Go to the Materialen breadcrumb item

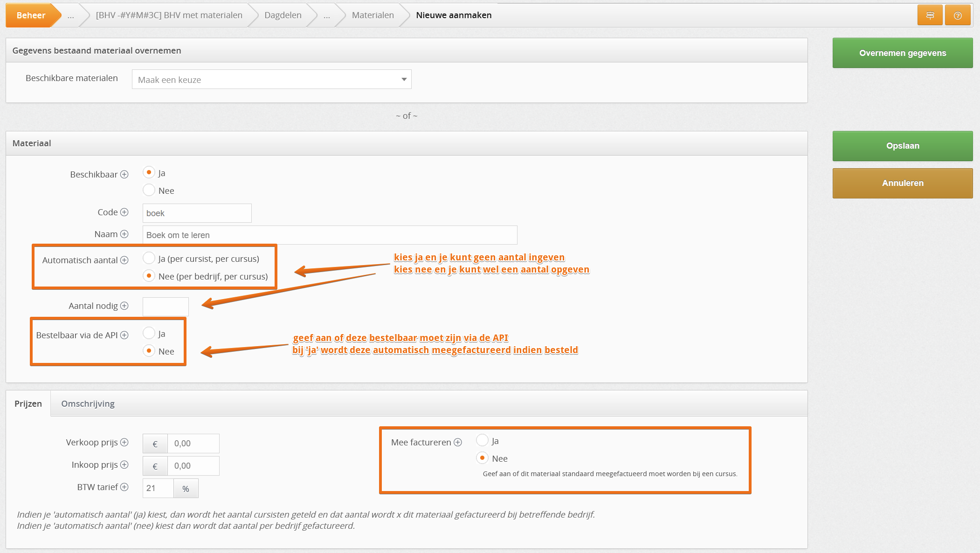(x=373, y=15)
